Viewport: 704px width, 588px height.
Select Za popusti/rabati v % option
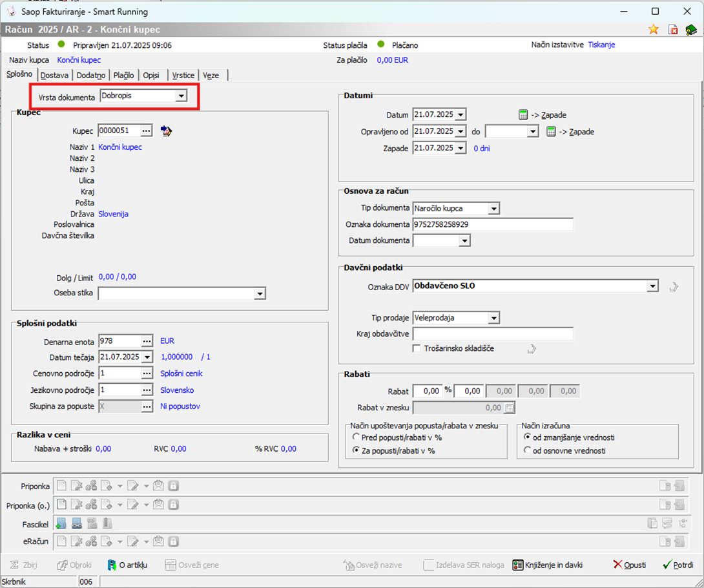(x=356, y=450)
